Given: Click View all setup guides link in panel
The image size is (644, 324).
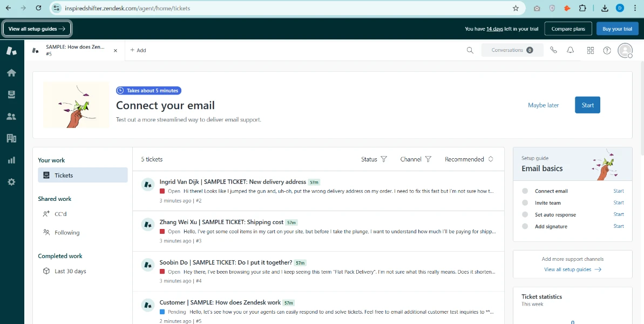Looking at the screenshot, I should 573,269.
